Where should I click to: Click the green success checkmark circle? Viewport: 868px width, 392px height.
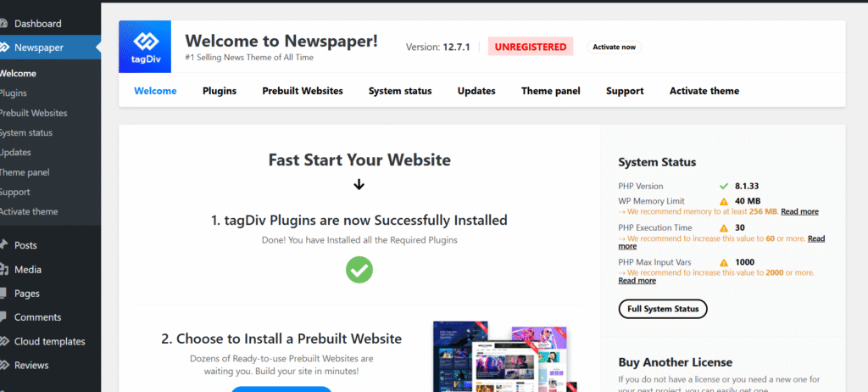click(x=359, y=270)
